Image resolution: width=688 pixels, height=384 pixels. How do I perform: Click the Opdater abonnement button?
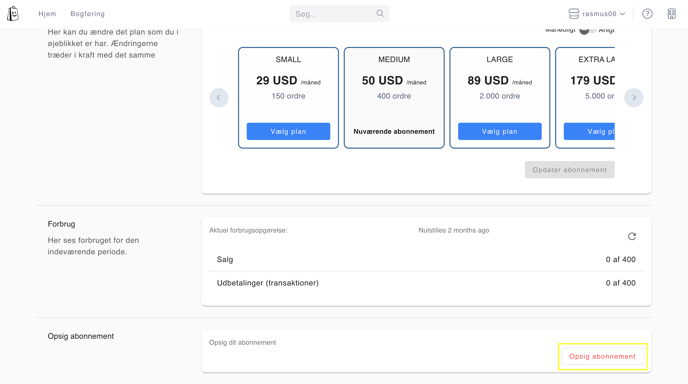570,170
